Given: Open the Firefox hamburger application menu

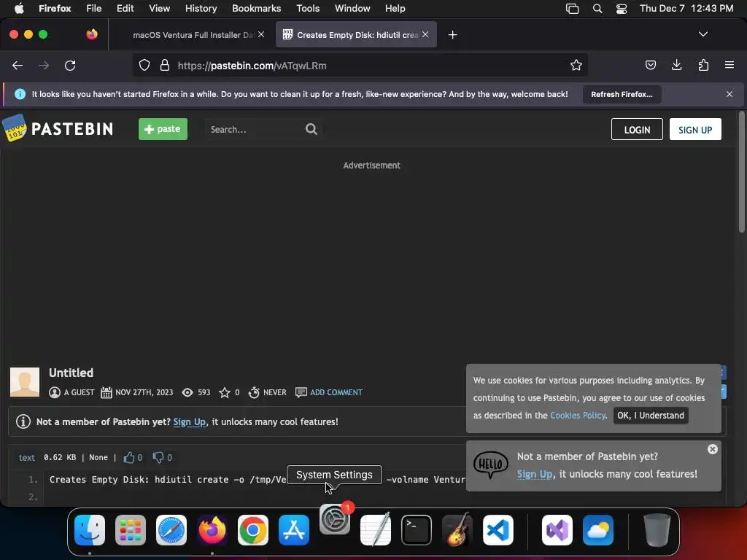Looking at the screenshot, I should pos(729,65).
